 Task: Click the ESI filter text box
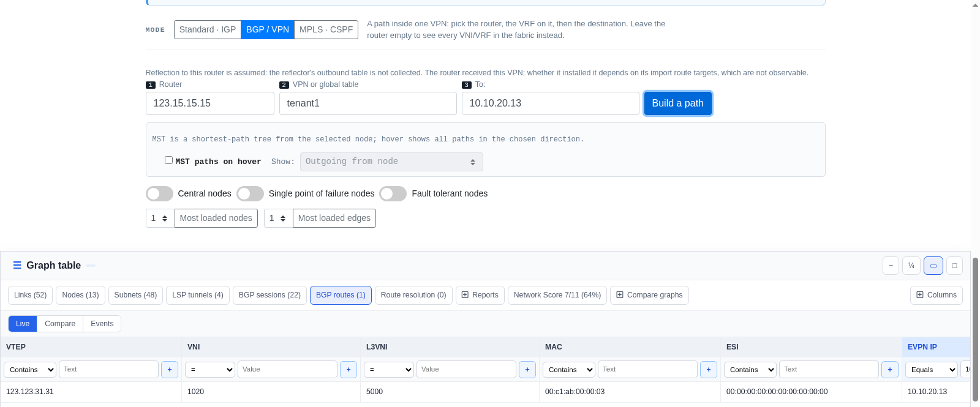click(829, 370)
